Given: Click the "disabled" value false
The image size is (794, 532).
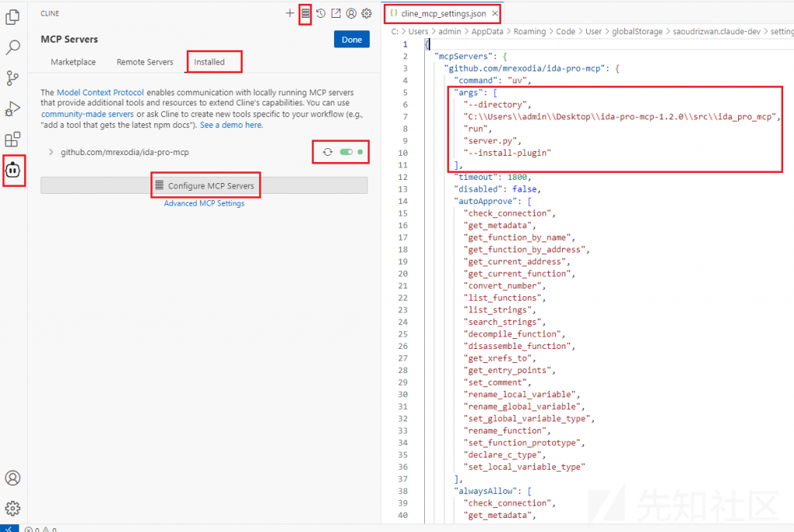Looking at the screenshot, I should coord(524,189).
